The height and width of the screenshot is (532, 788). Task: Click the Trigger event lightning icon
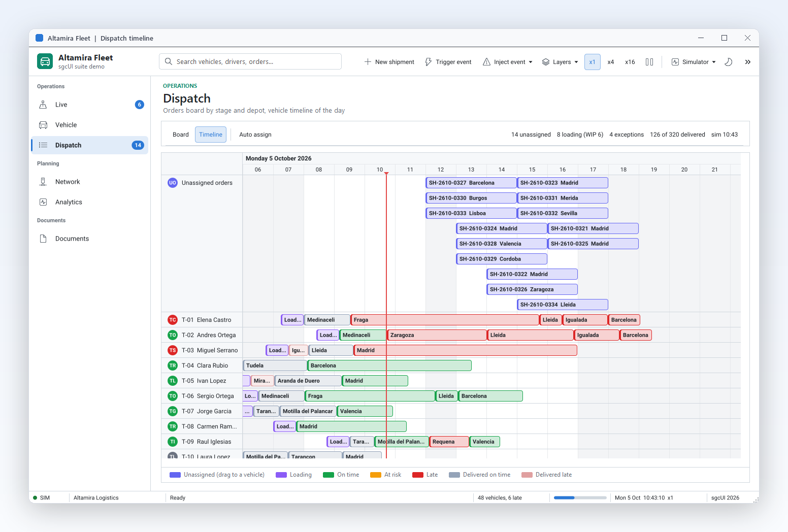[x=428, y=62]
